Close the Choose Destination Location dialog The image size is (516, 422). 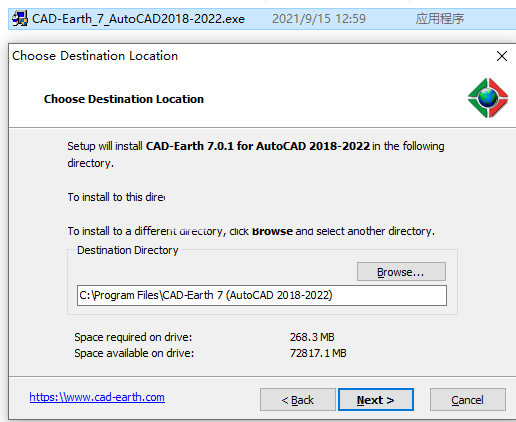point(502,56)
